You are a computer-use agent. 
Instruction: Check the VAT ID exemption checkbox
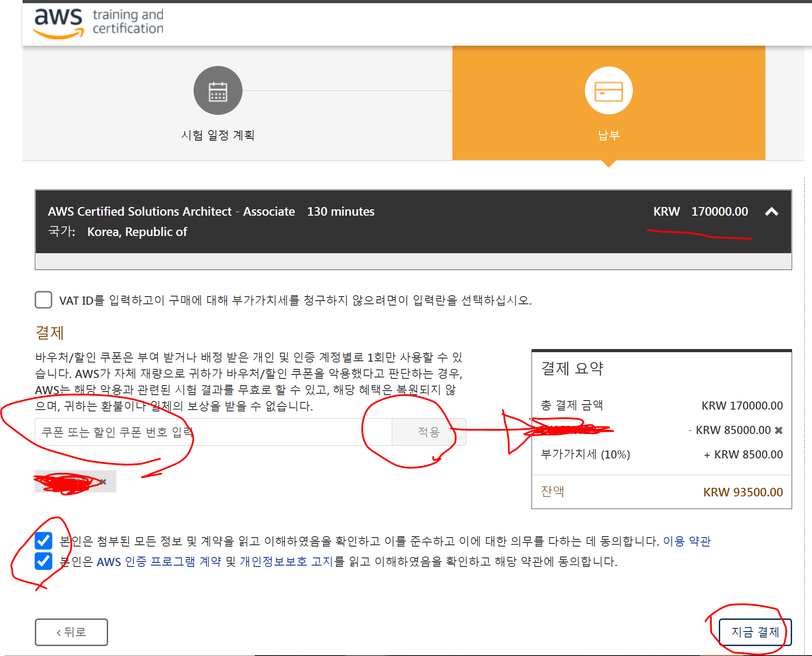43,300
